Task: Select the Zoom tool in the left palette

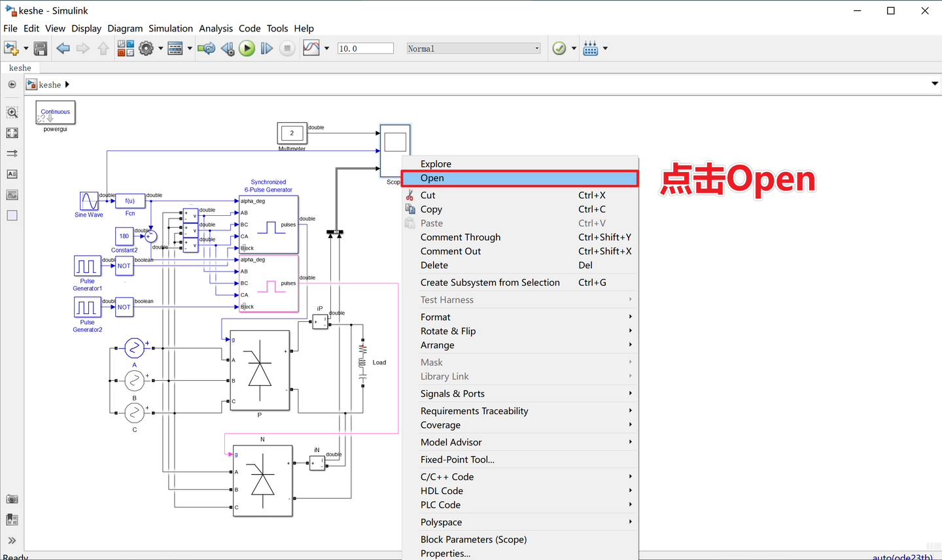Action: coord(12,112)
